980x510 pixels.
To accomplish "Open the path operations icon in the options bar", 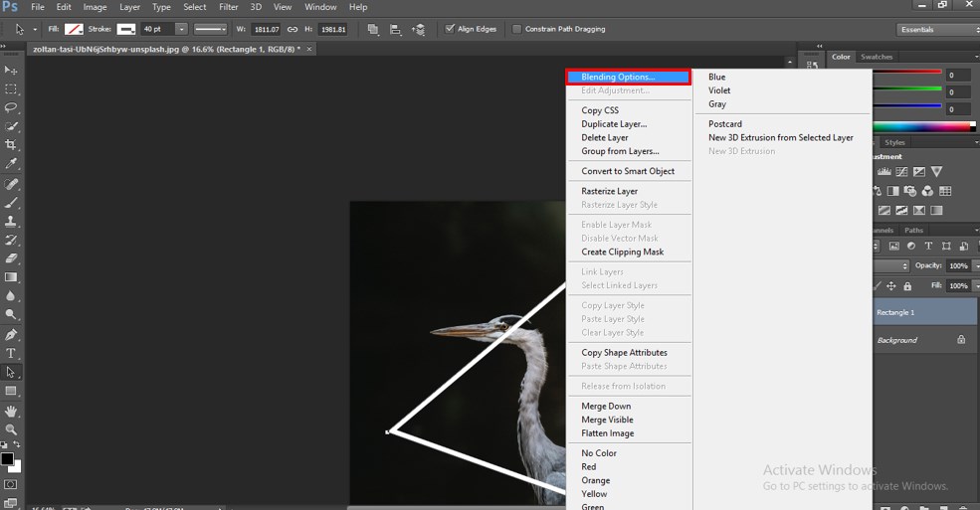I will [373, 30].
